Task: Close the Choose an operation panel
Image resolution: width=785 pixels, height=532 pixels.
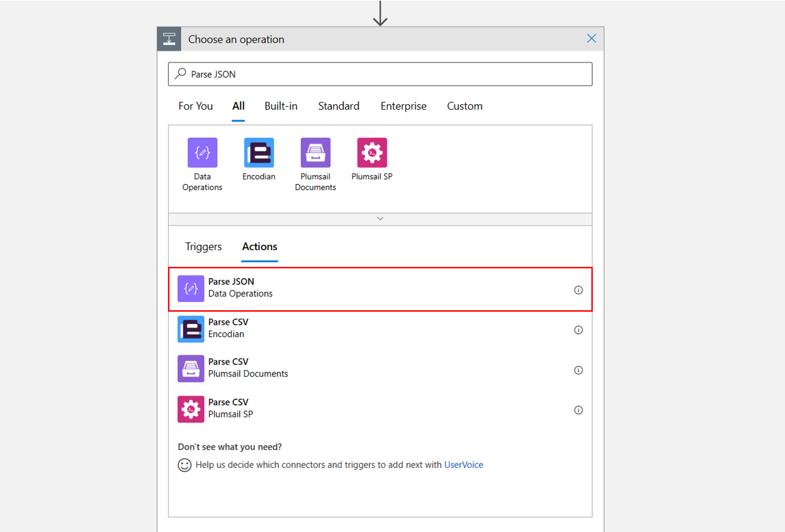Action: click(591, 39)
